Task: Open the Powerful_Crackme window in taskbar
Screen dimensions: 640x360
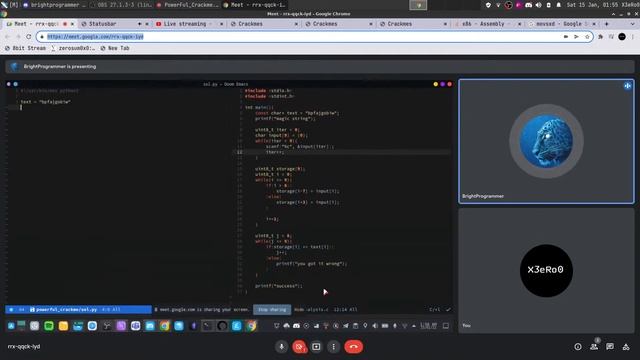Action: coord(188,5)
